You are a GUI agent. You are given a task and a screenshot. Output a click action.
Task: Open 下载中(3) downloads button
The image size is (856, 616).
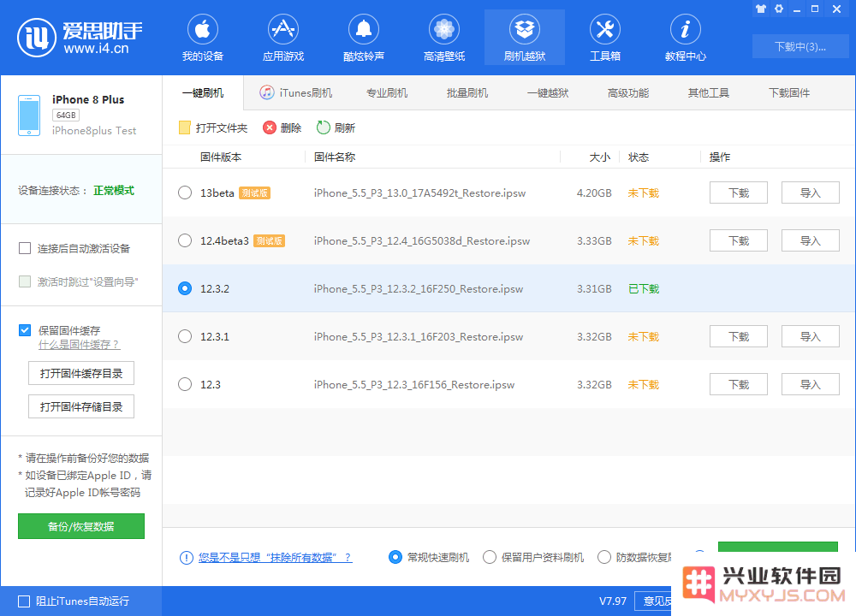click(x=800, y=46)
